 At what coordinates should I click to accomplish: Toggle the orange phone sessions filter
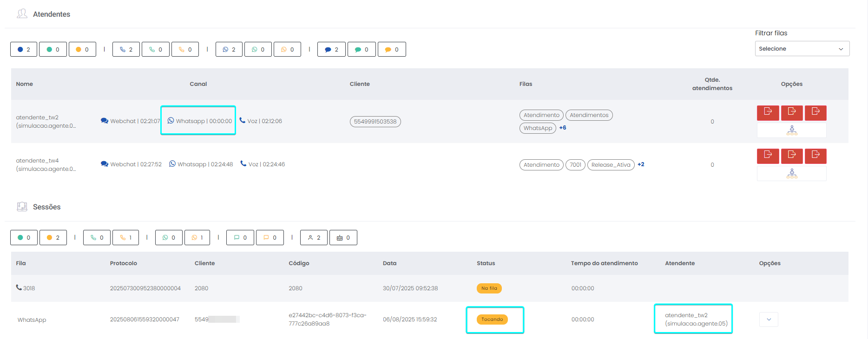[125, 238]
